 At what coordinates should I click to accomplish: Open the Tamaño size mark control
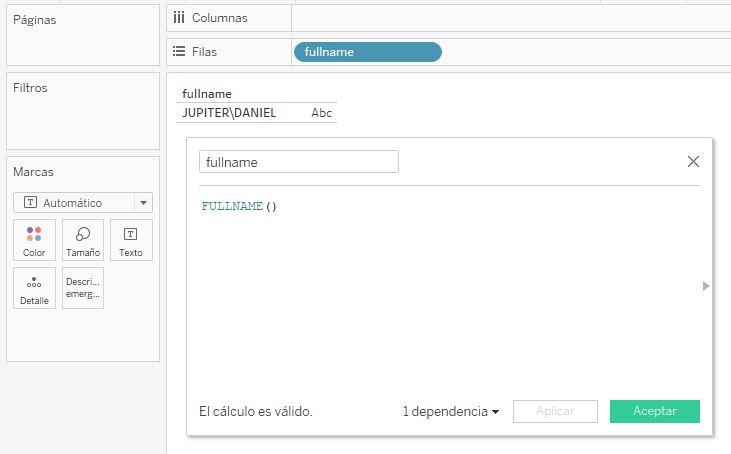[x=83, y=241]
